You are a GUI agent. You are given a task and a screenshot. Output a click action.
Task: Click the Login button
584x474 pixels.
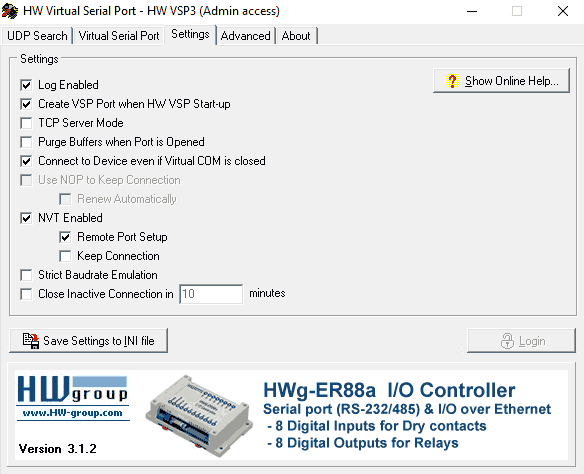(x=521, y=340)
